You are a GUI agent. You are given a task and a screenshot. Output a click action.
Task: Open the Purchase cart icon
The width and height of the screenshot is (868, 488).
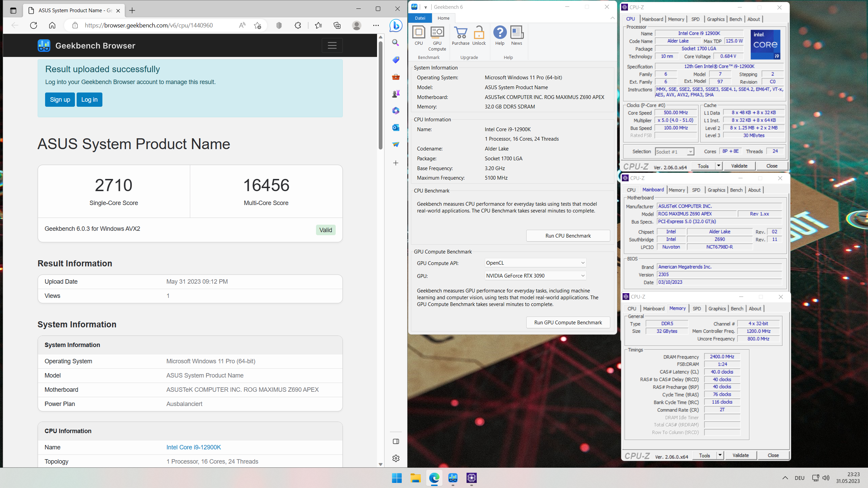460,36
